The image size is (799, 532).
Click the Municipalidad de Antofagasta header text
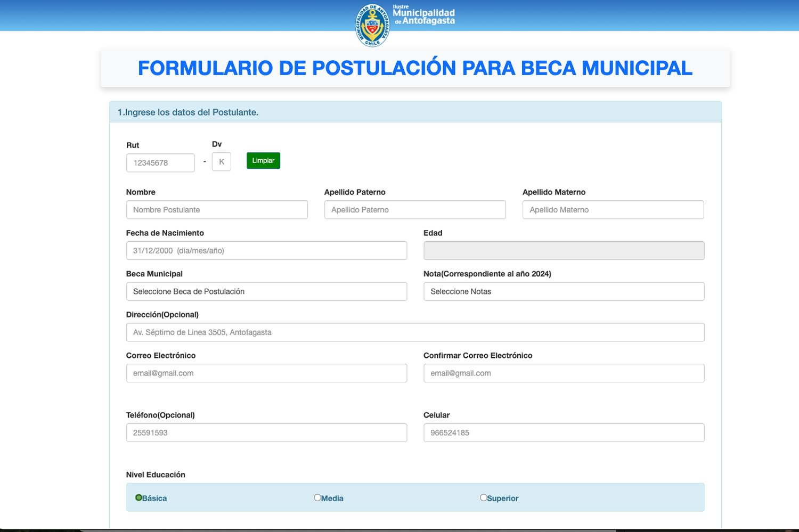(x=424, y=17)
